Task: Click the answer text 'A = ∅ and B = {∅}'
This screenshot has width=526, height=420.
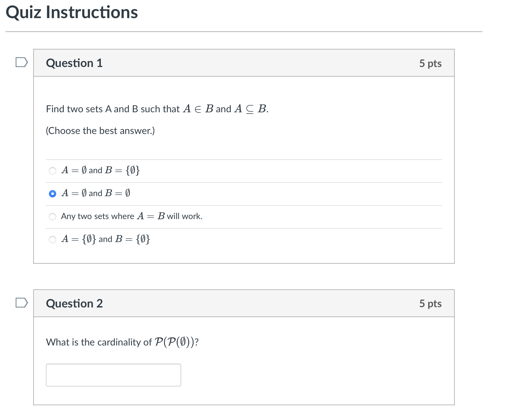Action: [x=101, y=170]
